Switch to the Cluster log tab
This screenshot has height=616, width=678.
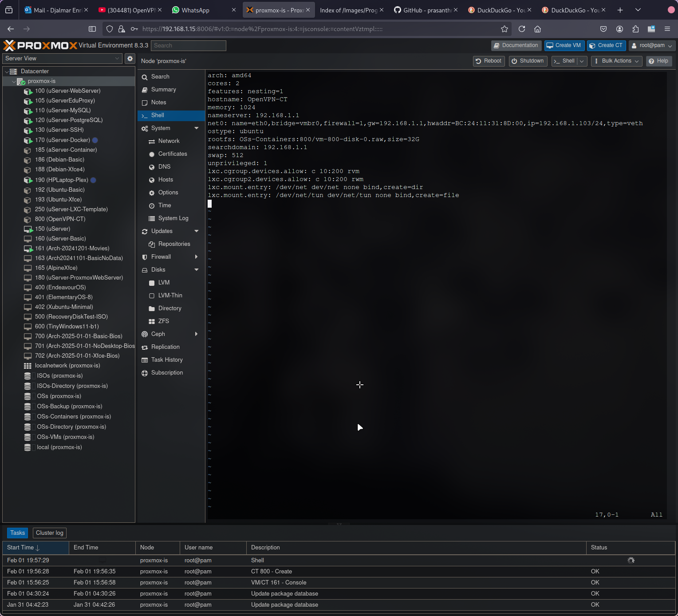(50, 533)
